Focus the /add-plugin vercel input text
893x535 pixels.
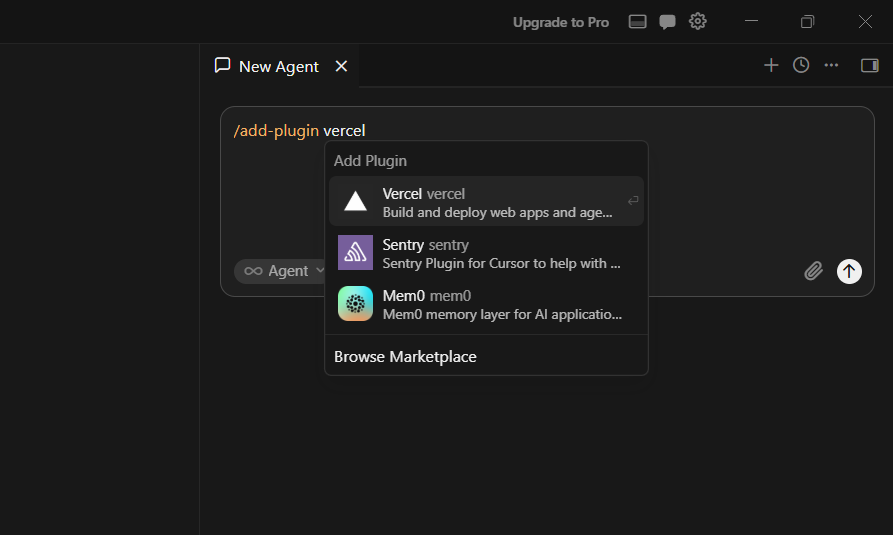(300, 130)
